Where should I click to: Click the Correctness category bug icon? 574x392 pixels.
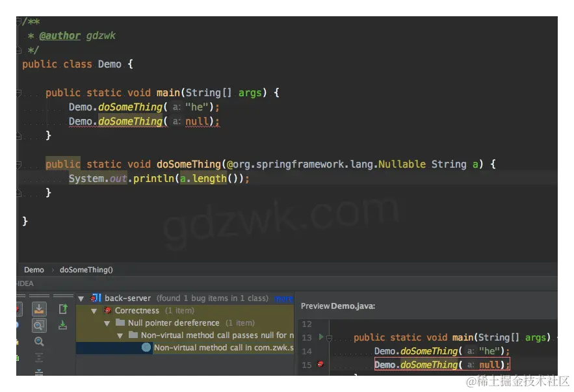tap(108, 310)
